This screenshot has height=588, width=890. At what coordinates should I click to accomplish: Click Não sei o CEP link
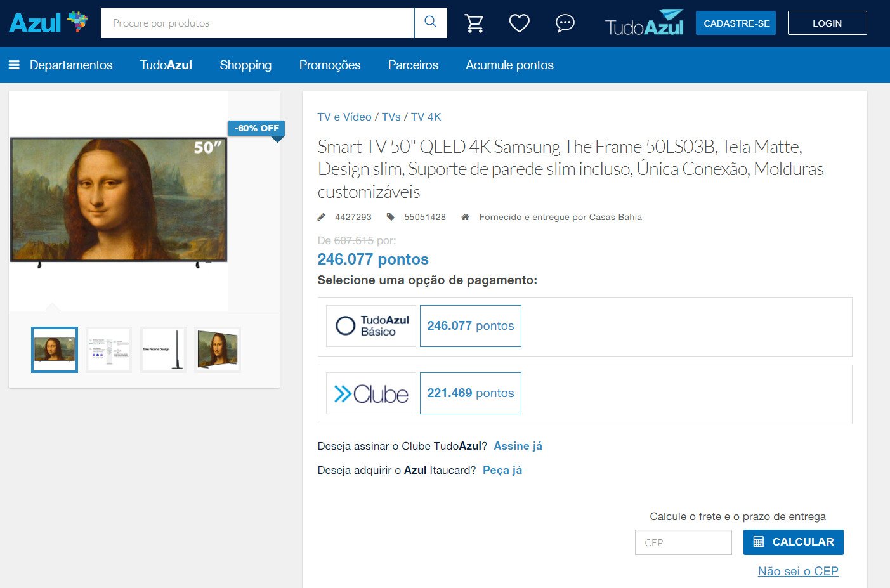[798, 571]
